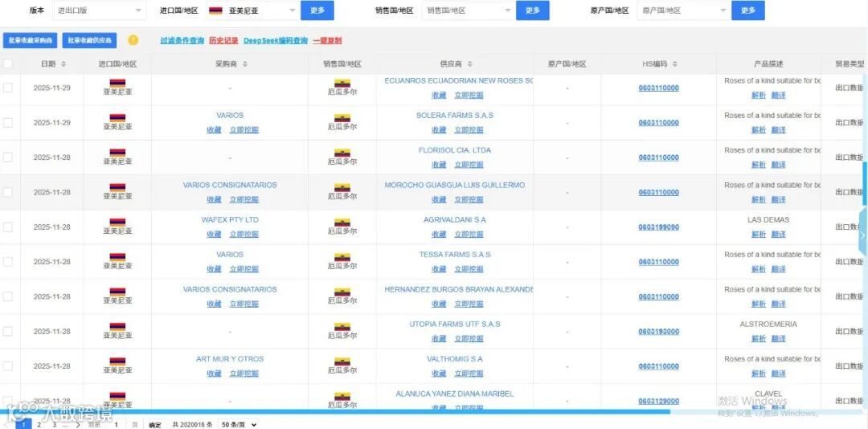Click Ecuador flag in FLORISOL CIA row
Screen dimensions: 868x429
coord(342,153)
